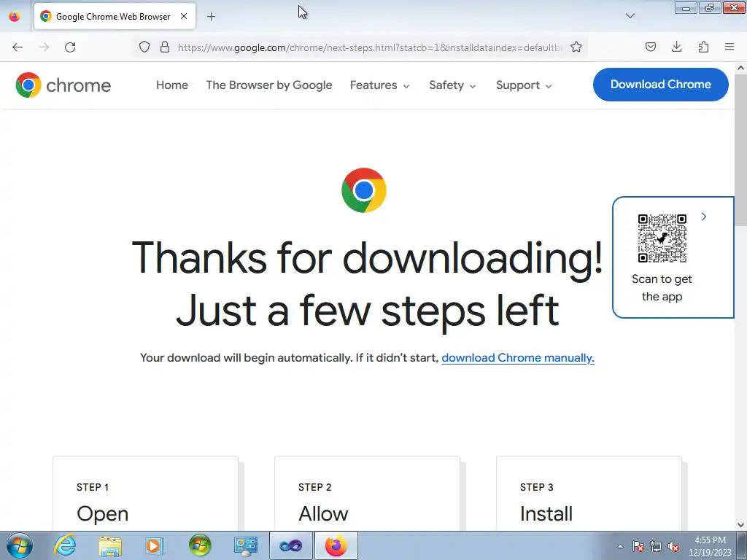The image size is (747, 560).
Task: Open network tray icon
Action: point(656,546)
